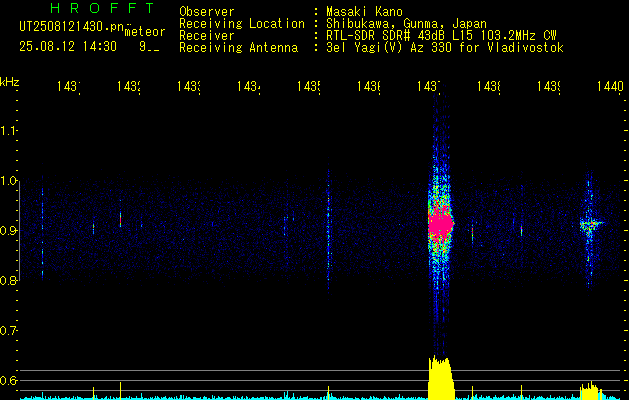This screenshot has width=629, height=400.
Task: Click the 'Observer' field label
Action: [x=207, y=11]
